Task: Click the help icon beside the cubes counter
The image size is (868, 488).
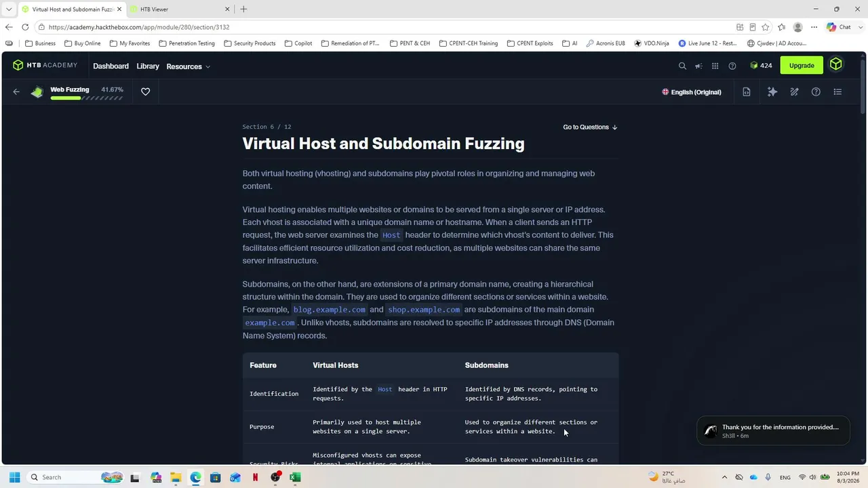Action: tap(732, 66)
